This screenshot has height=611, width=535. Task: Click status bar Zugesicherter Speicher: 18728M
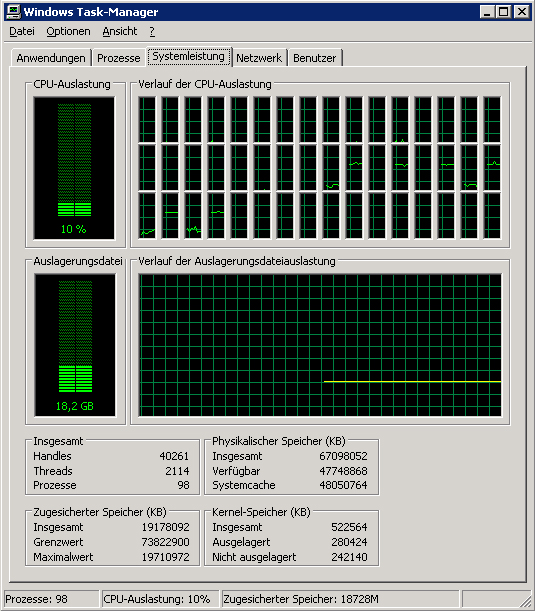tap(340, 599)
